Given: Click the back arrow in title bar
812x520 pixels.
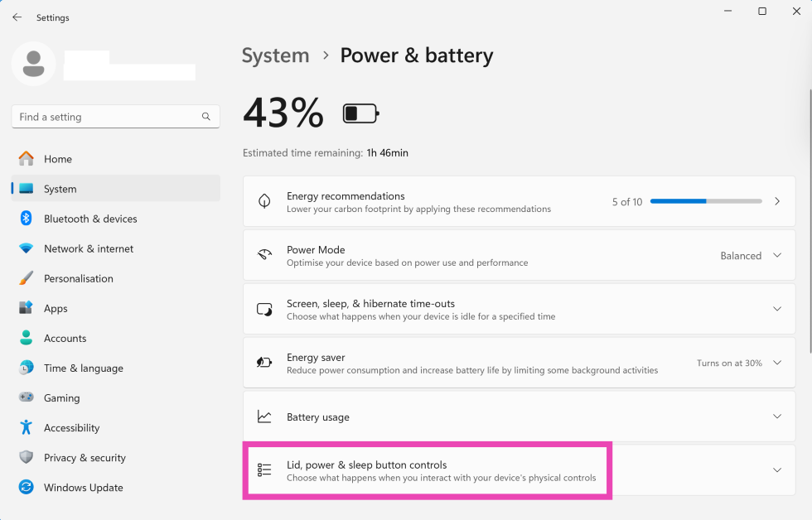Looking at the screenshot, I should 17,17.
